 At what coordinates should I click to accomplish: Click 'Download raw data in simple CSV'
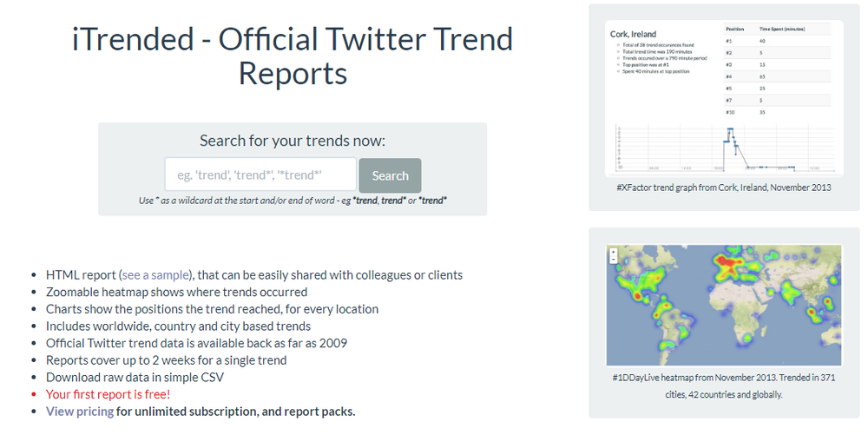[135, 377]
